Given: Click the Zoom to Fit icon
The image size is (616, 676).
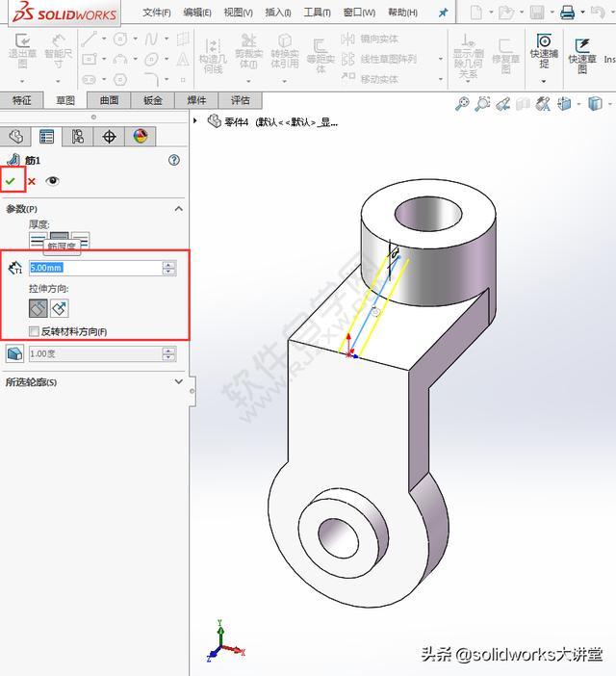Looking at the screenshot, I should pyautogui.click(x=462, y=104).
